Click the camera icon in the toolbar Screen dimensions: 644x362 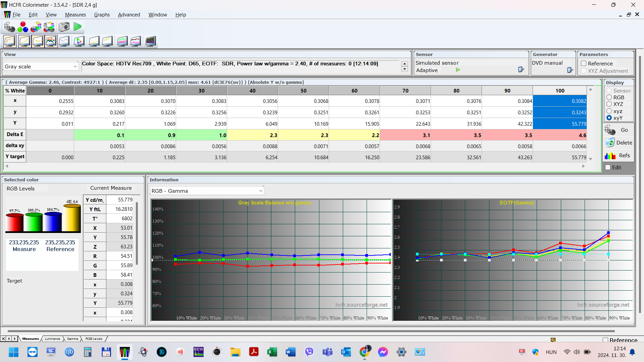[64, 27]
